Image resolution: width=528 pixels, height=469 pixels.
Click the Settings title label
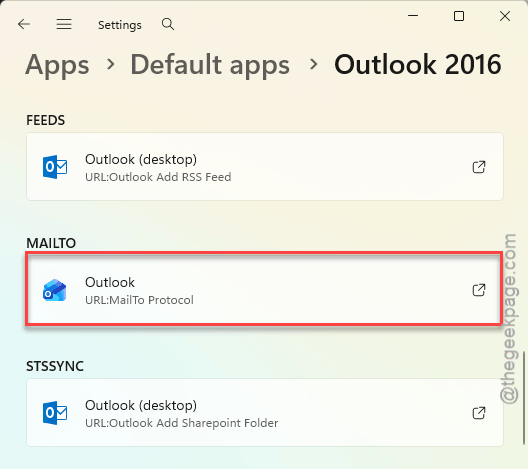tap(120, 25)
